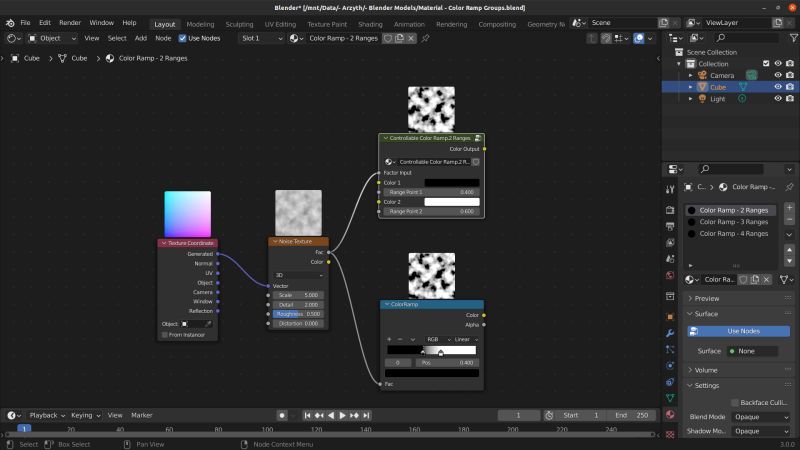Image resolution: width=800 pixels, height=450 pixels.
Task: Click the Light data icon in outliner
Action: (x=742, y=98)
